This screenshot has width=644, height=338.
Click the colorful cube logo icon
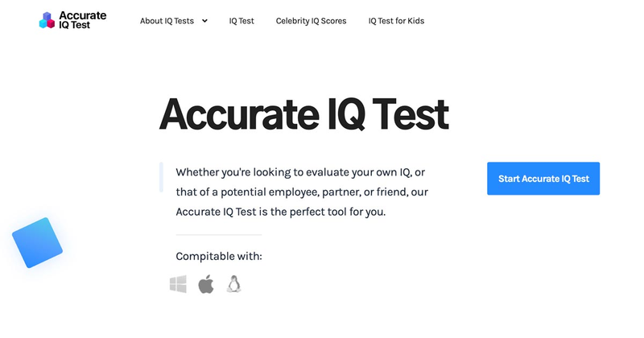tap(46, 21)
